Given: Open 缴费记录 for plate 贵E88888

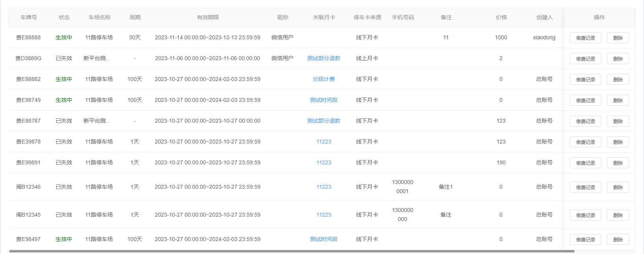Looking at the screenshot, I should pos(585,38).
